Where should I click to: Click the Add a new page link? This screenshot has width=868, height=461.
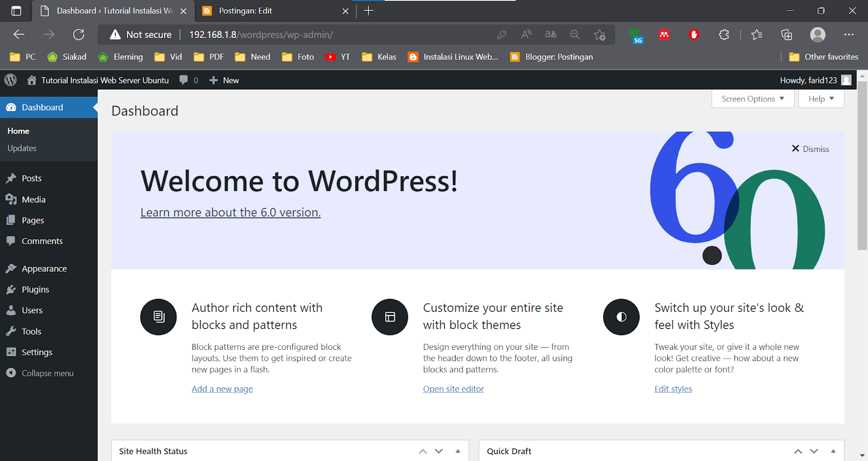pyautogui.click(x=222, y=389)
